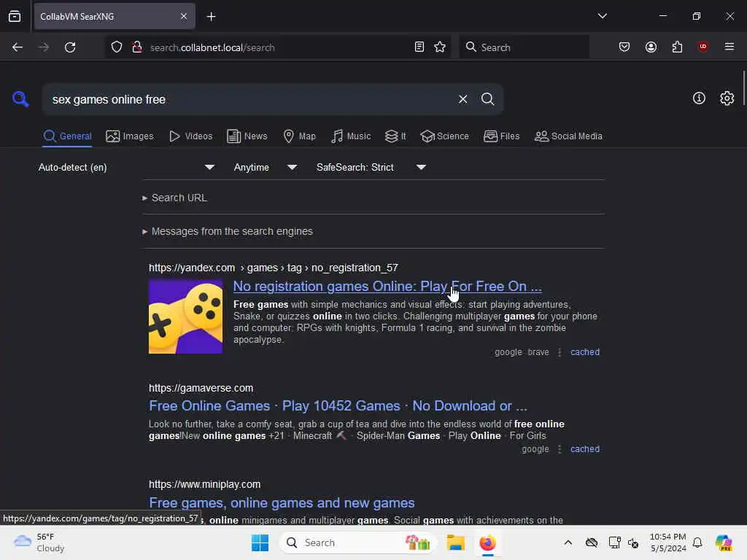This screenshot has height=560, width=747.
Task: Click the Firefox toolbar Search box
Action: coord(524,47)
